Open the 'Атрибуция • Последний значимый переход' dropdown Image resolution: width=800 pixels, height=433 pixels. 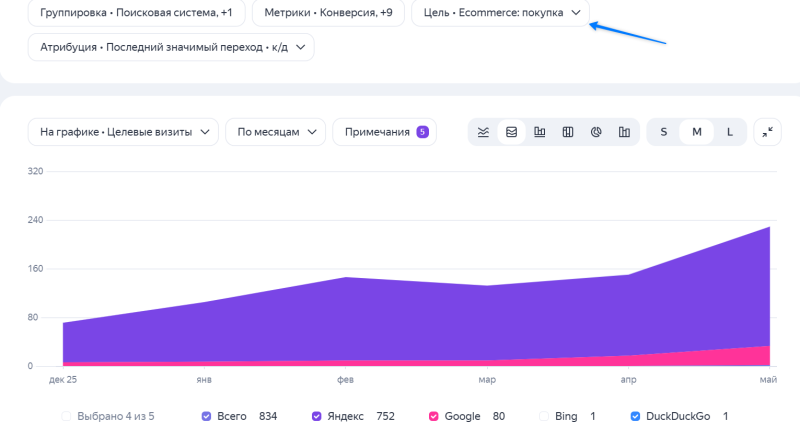point(171,47)
